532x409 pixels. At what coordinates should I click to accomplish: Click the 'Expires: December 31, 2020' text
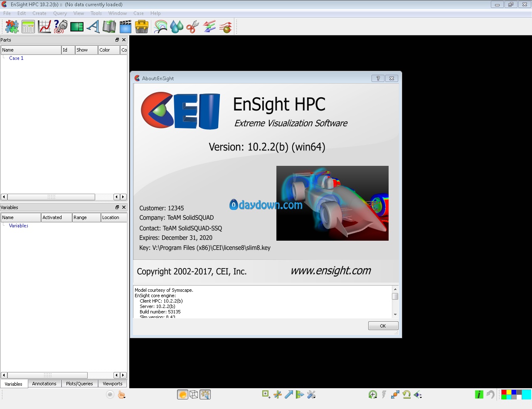[176, 238]
